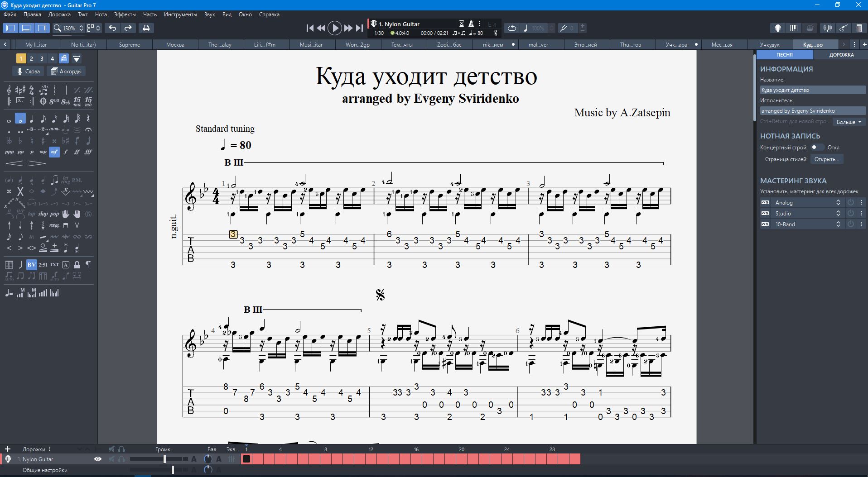Show the piano keyboard view icon

(793, 28)
